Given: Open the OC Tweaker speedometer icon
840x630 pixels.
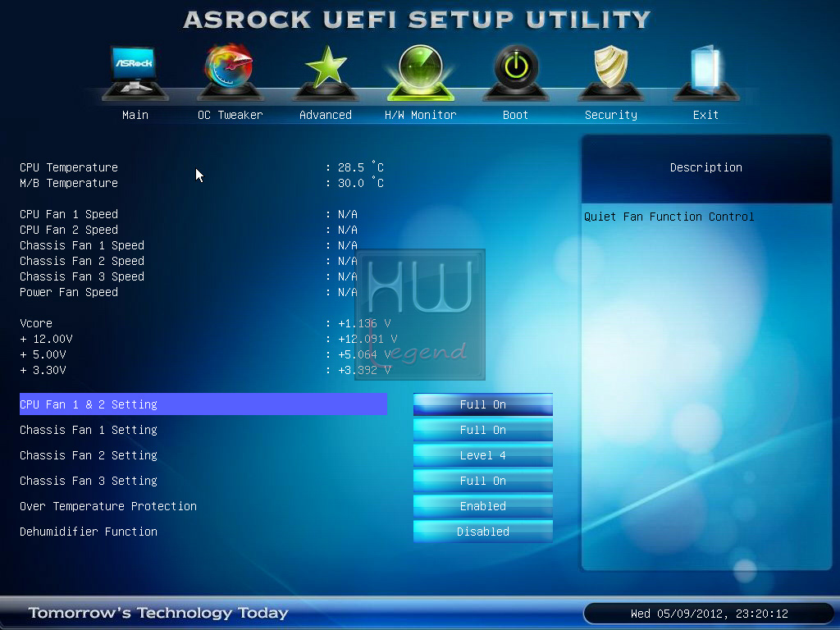Looking at the screenshot, I should 230,72.
